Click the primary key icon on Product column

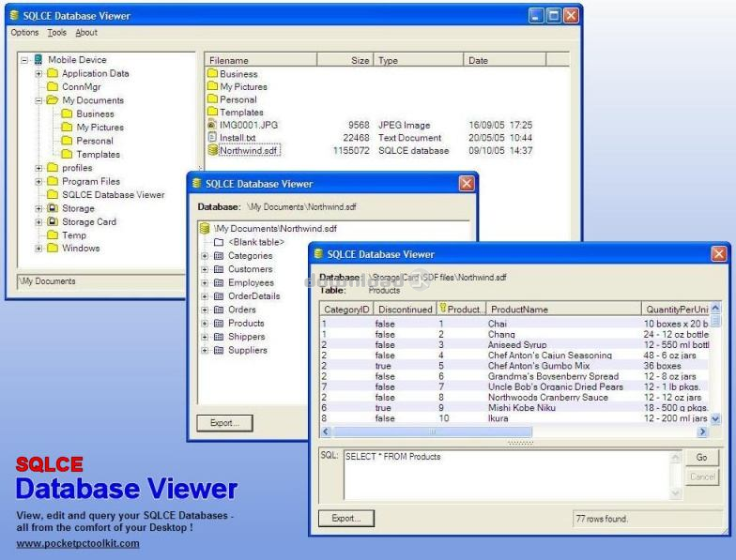point(443,308)
